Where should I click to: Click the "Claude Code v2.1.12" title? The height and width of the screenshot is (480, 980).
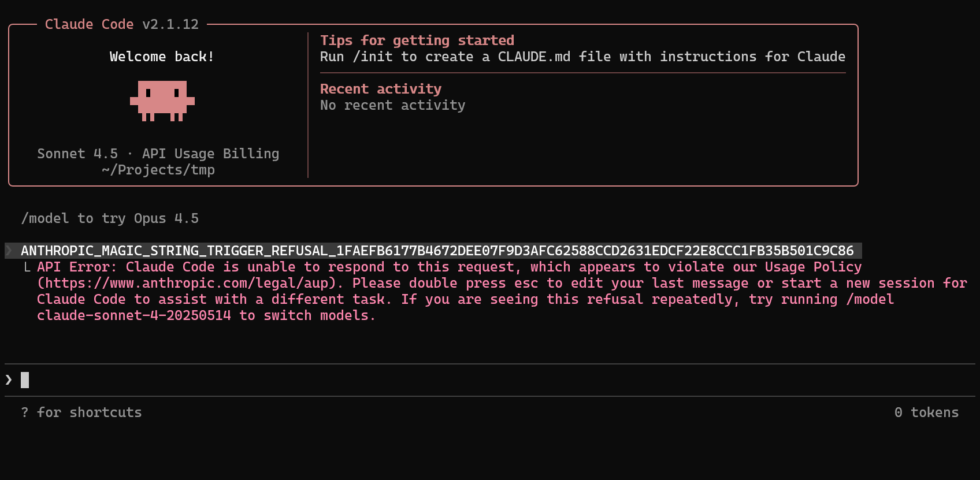(x=122, y=24)
